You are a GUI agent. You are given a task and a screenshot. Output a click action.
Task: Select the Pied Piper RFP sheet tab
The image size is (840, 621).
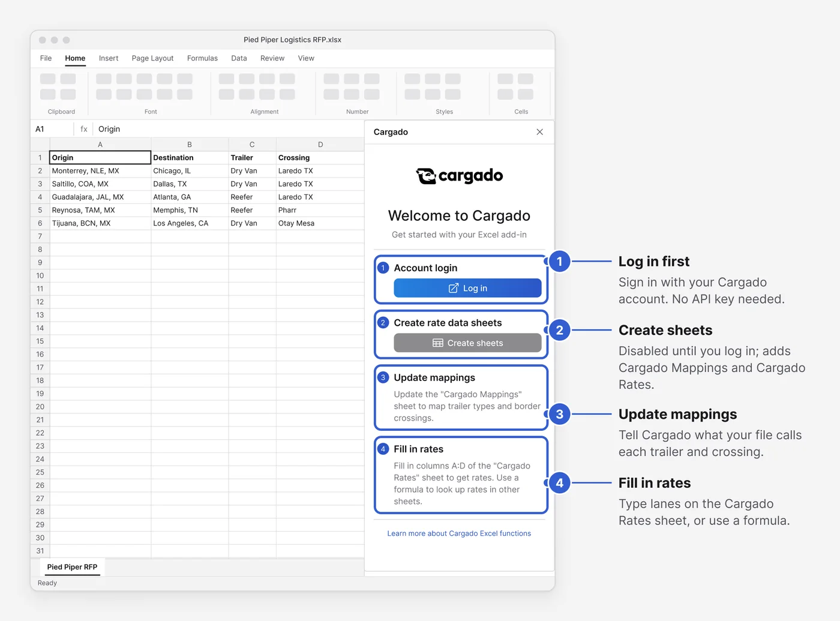pyautogui.click(x=72, y=567)
